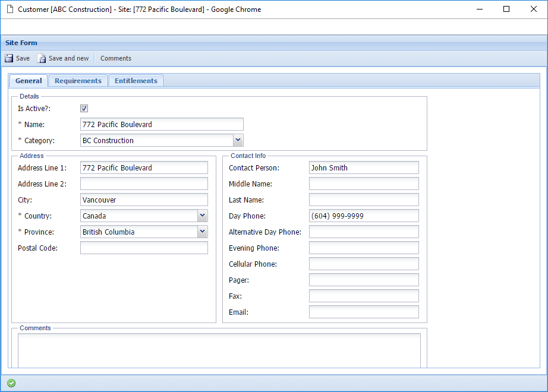Click the Save floppy disk icon
This screenshot has height=392, width=548.
[9, 58]
